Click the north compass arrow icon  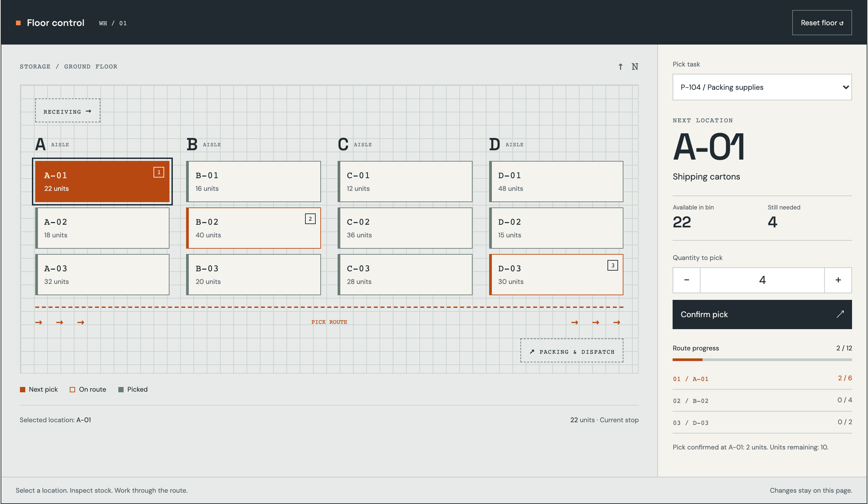(620, 66)
